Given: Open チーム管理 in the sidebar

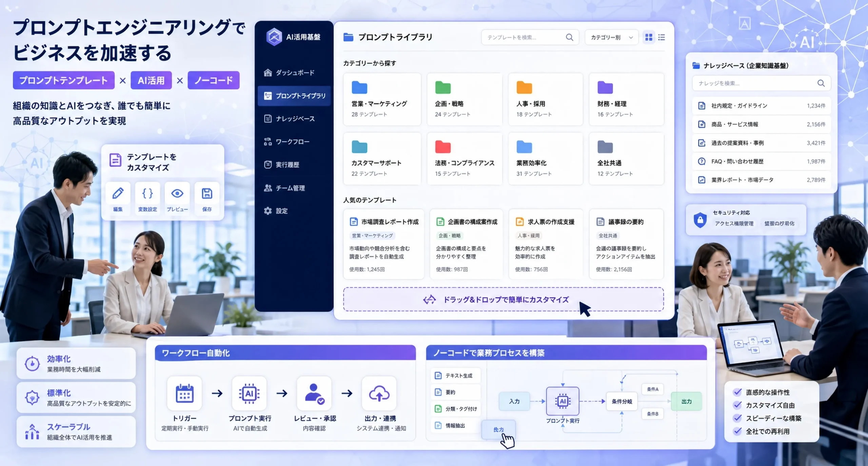Looking at the screenshot, I should coord(294,188).
